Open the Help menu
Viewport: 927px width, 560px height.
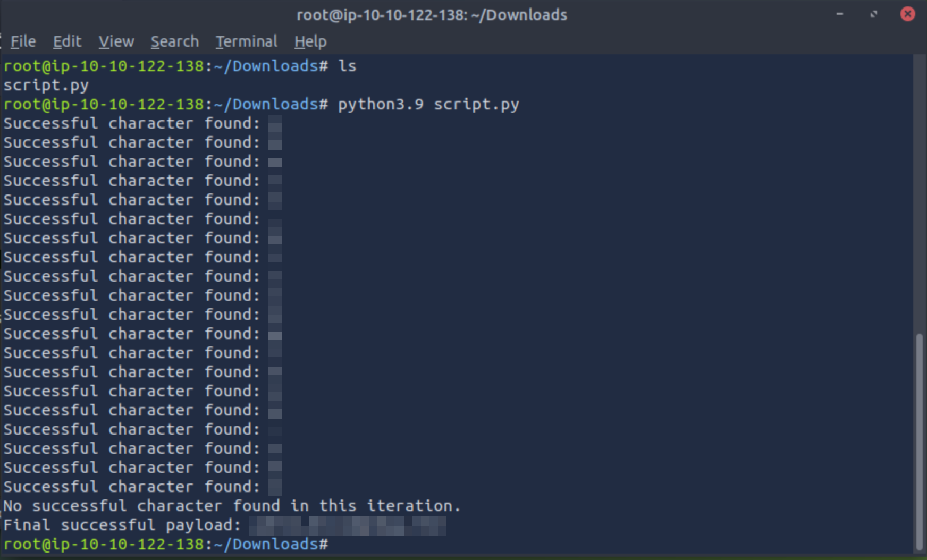pos(310,41)
